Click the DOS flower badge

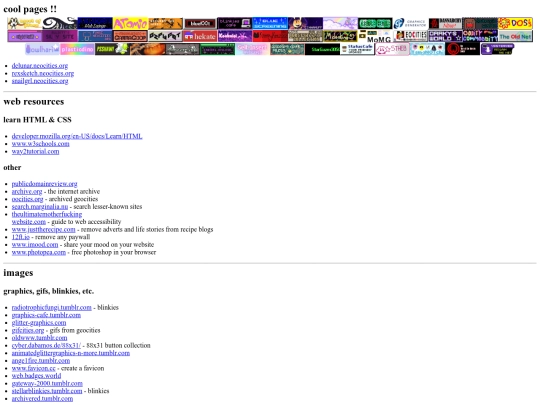click(516, 23)
